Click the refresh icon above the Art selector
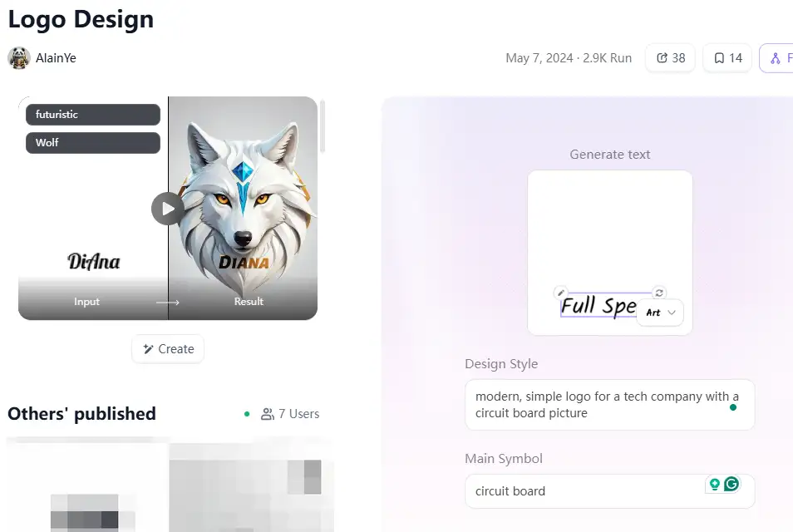The width and height of the screenshot is (793, 532). pyautogui.click(x=659, y=293)
